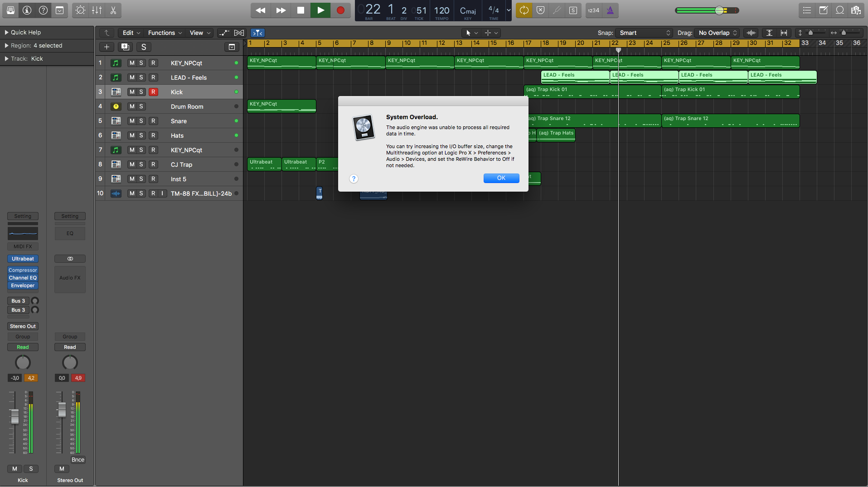Click the Rewind transport button

pyautogui.click(x=261, y=10)
